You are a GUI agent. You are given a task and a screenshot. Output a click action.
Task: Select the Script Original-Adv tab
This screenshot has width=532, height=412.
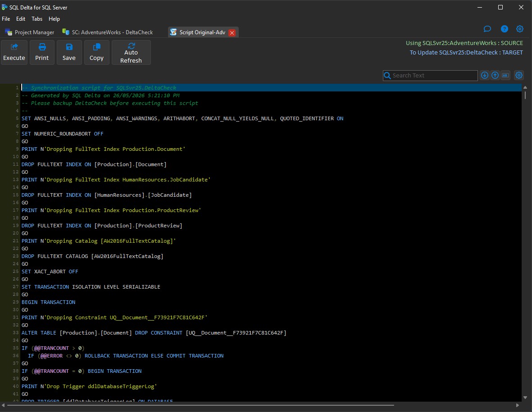coord(202,32)
